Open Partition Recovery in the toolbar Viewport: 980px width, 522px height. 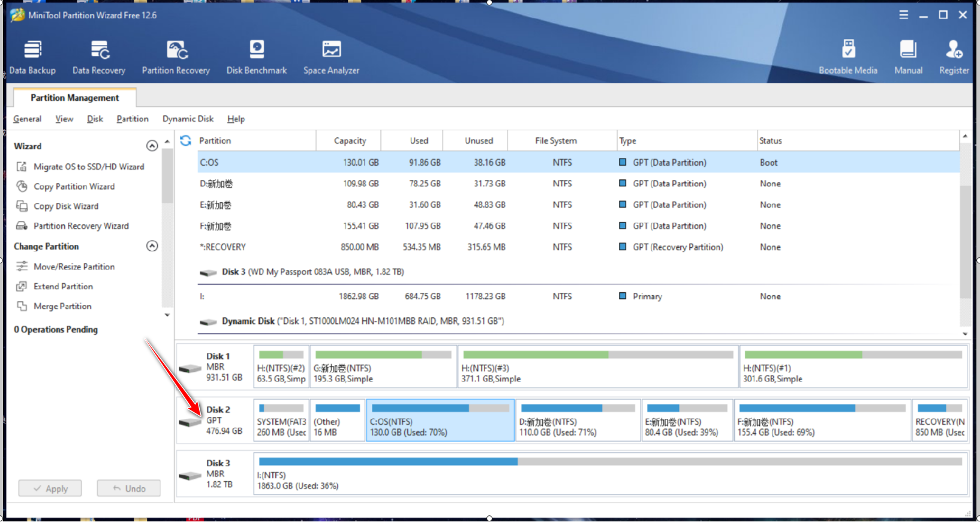176,58
